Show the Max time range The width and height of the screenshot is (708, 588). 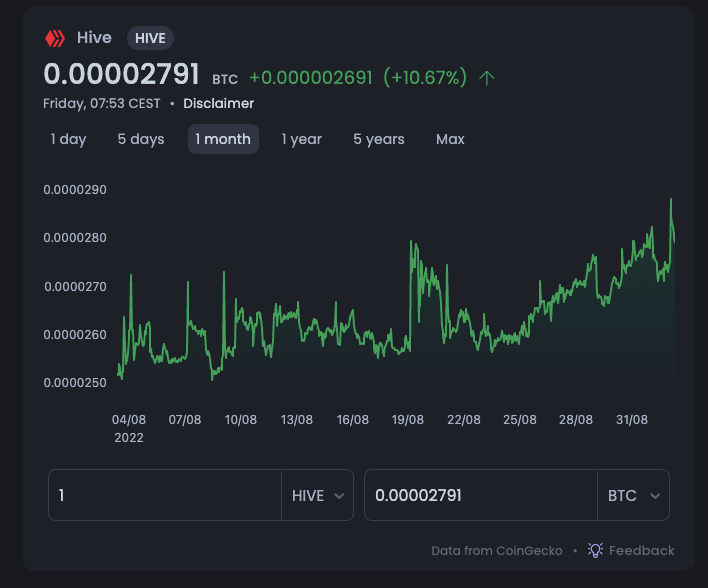tap(450, 139)
